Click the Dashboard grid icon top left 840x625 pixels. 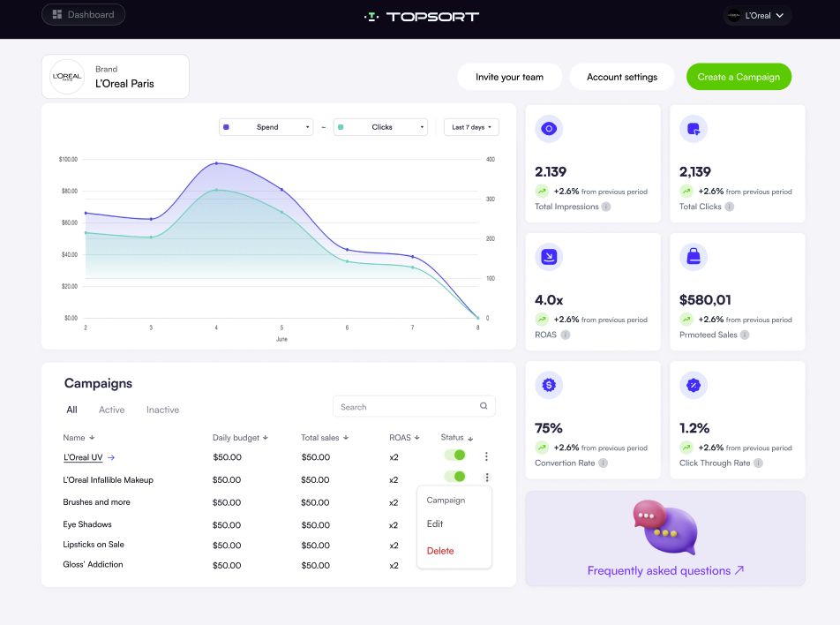(x=57, y=14)
